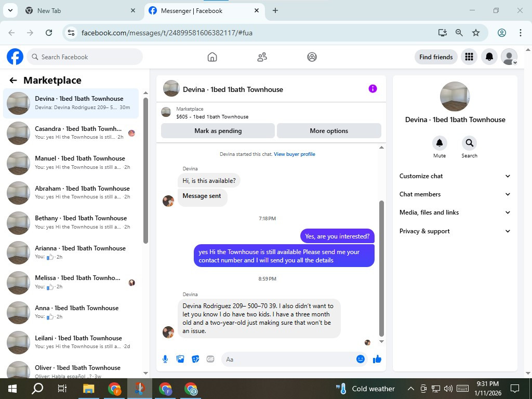This screenshot has width=532, height=399.
Task: Click the Find friends button
Action: (x=436, y=57)
